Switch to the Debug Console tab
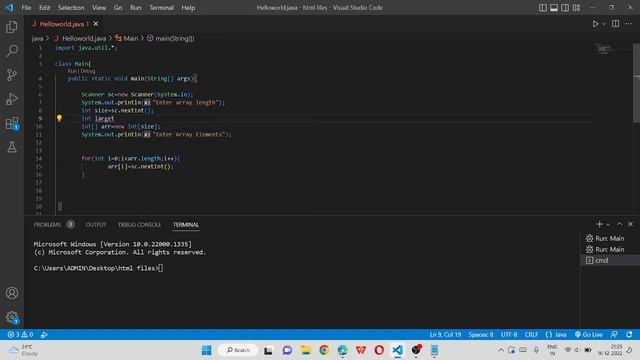The image size is (640, 360). click(140, 224)
